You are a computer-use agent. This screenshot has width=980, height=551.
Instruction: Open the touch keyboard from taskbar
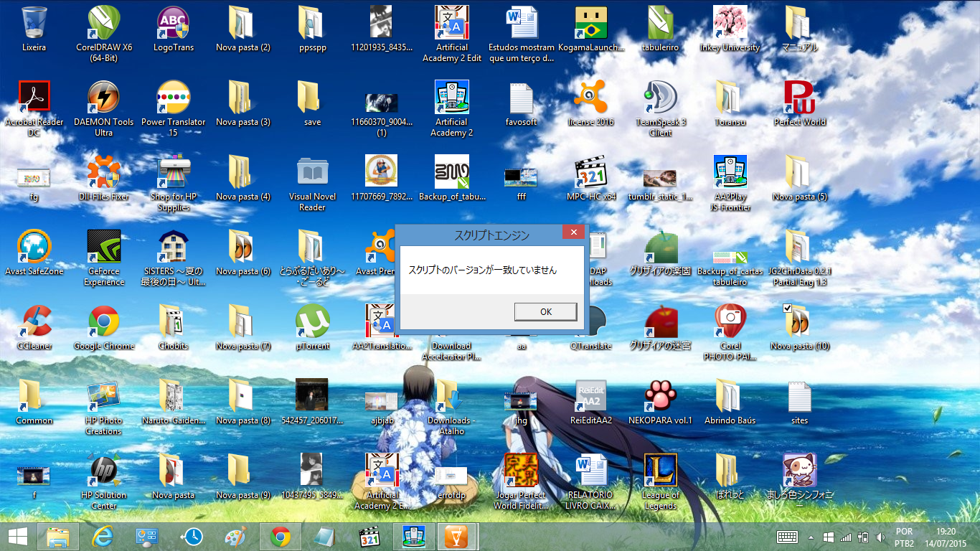click(788, 537)
